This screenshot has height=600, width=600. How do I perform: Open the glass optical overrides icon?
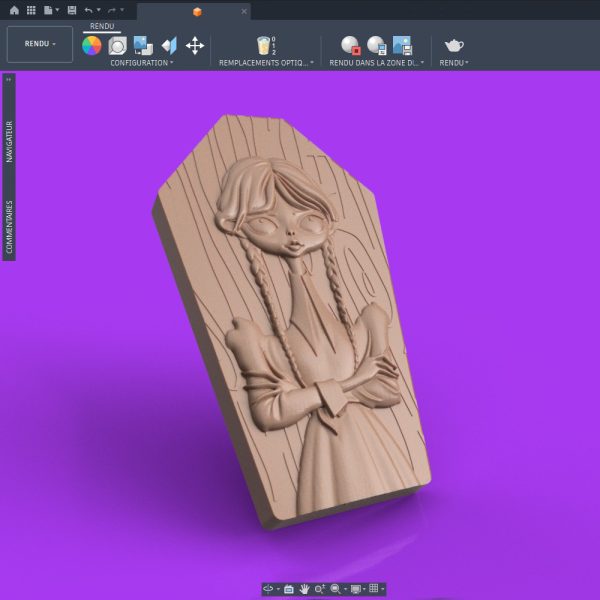tap(266, 46)
